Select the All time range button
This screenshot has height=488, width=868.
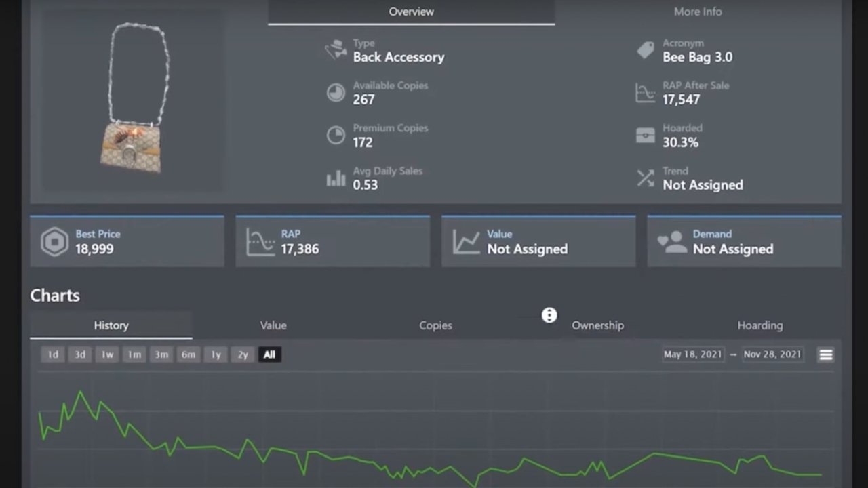pos(269,354)
